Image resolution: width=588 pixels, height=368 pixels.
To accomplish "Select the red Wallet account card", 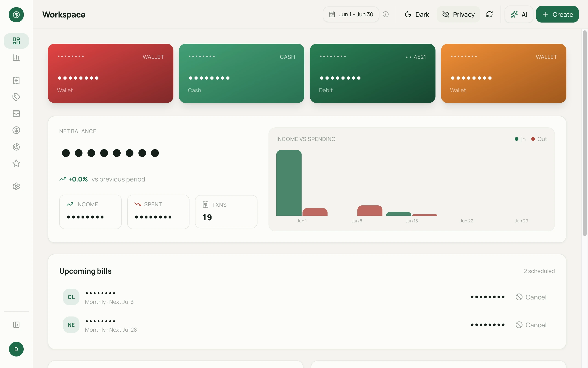I will [110, 73].
